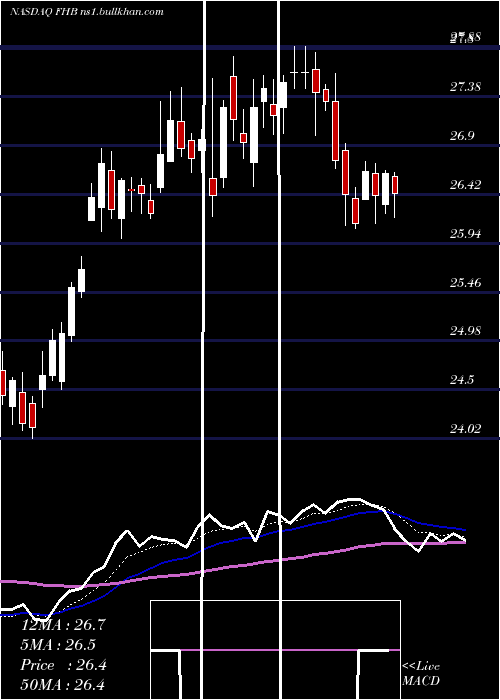Click the 25.46 price axis label
This screenshot has height=700, width=500.
click(x=465, y=282)
